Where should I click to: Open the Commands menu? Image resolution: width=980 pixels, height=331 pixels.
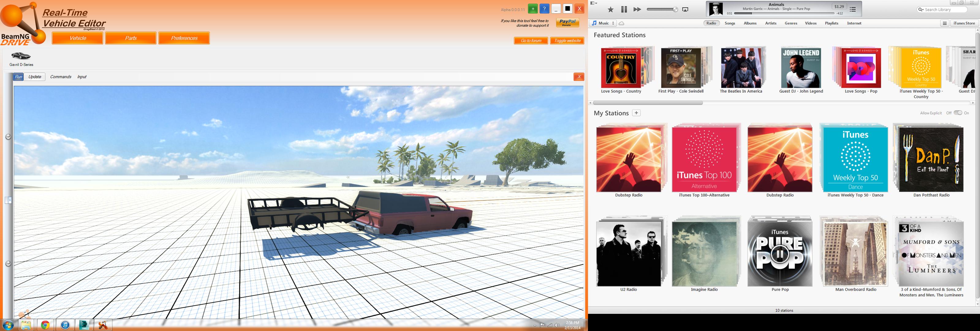60,77
